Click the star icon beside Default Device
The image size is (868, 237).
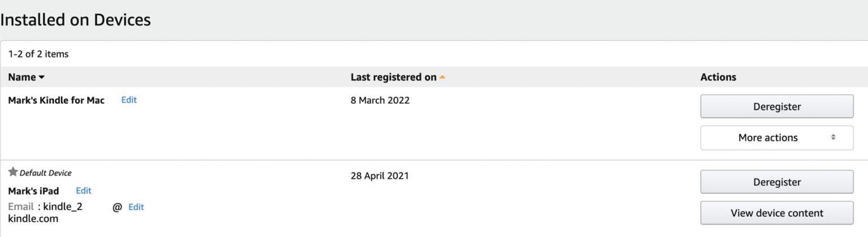click(13, 172)
